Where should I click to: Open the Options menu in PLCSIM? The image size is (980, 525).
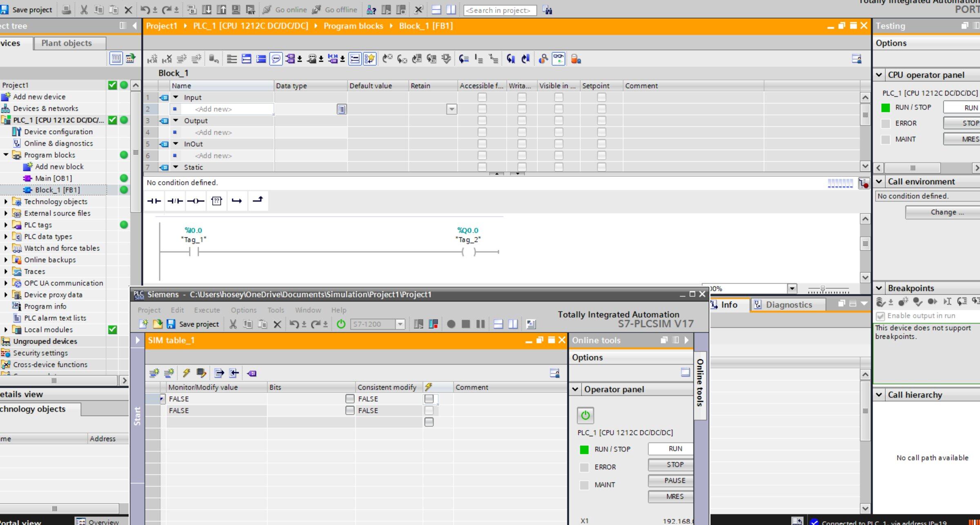click(243, 310)
